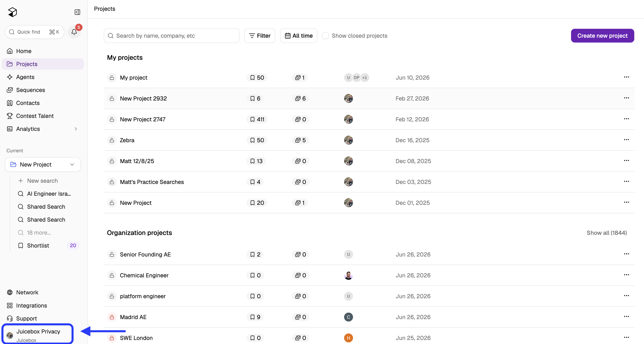Open more options for platform engineer
This screenshot has height=344, width=644.
626,296
